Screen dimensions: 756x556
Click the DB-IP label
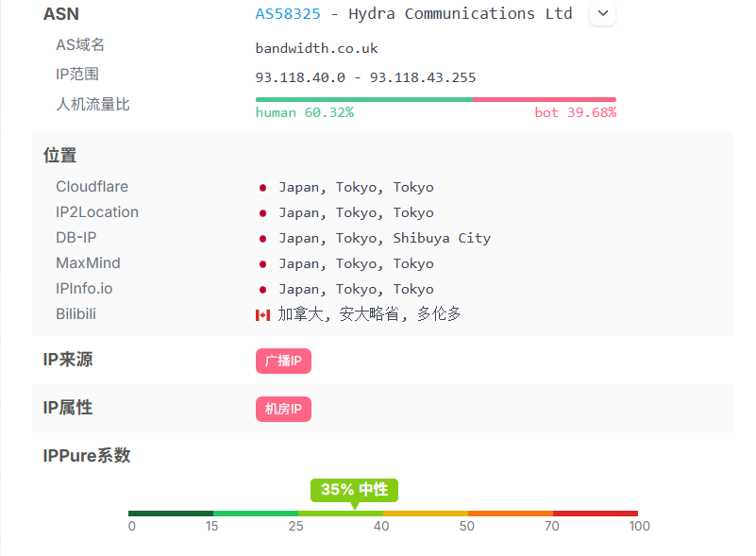click(76, 237)
